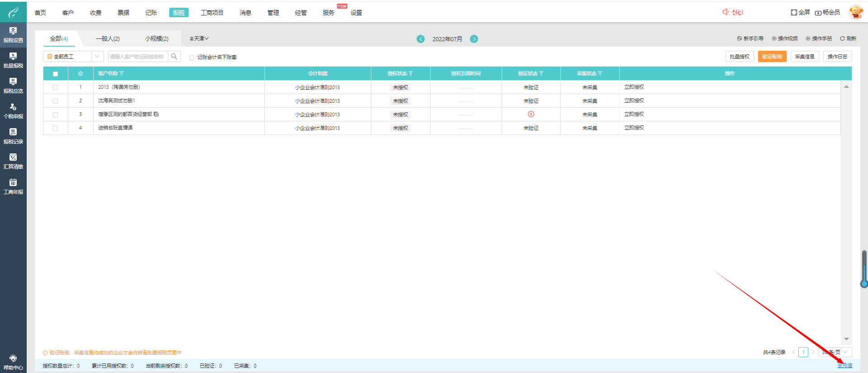
Task: Click the customer search input field
Action: (138, 57)
